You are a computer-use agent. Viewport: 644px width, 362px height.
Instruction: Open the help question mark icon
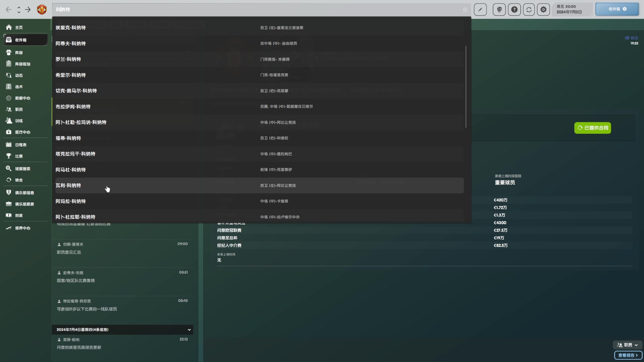pyautogui.click(x=514, y=9)
